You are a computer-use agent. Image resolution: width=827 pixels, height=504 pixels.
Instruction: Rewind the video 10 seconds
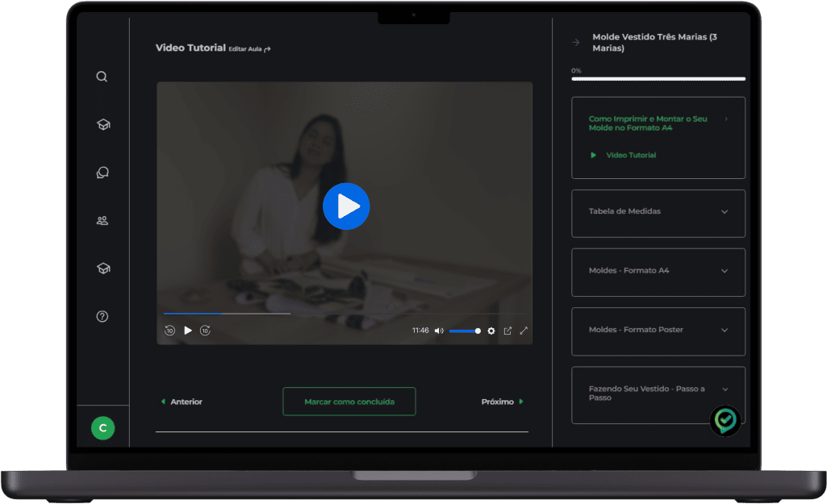169,331
